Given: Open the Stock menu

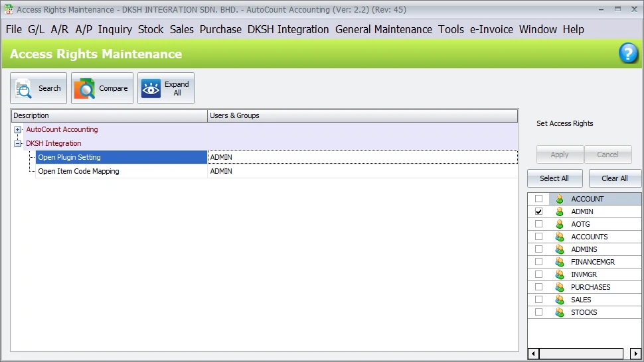Looking at the screenshot, I should pos(151,30).
